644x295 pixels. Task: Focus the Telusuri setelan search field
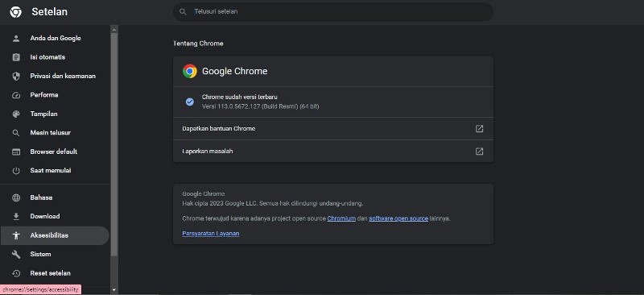[333, 12]
